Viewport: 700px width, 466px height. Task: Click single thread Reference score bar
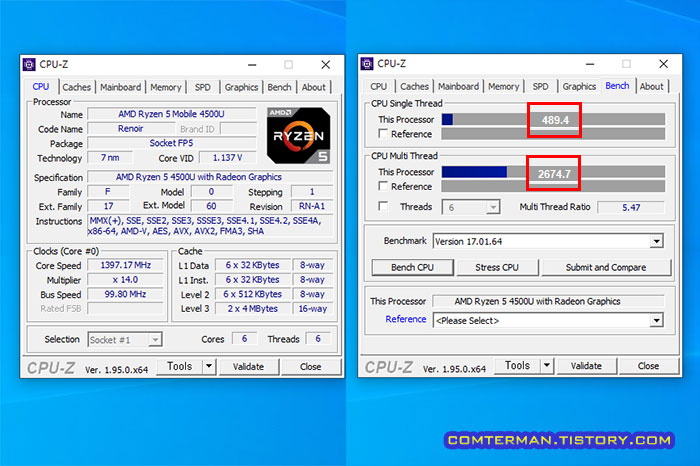tap(553, 133)
